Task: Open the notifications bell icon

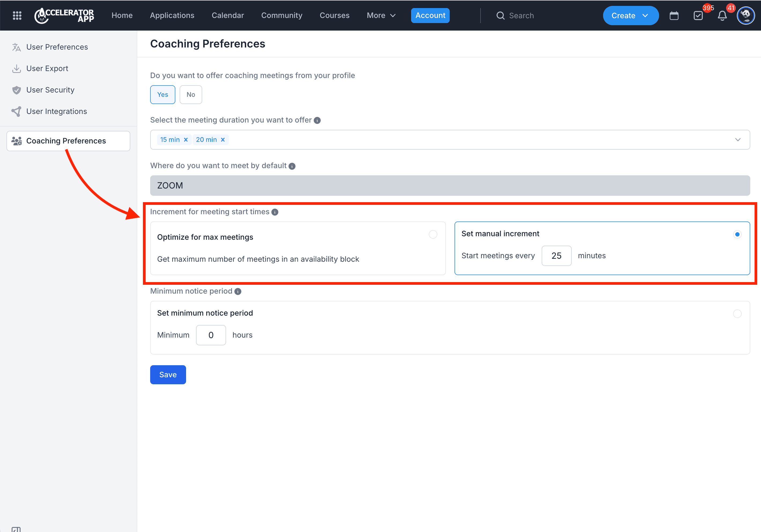Action: (722, 16)
